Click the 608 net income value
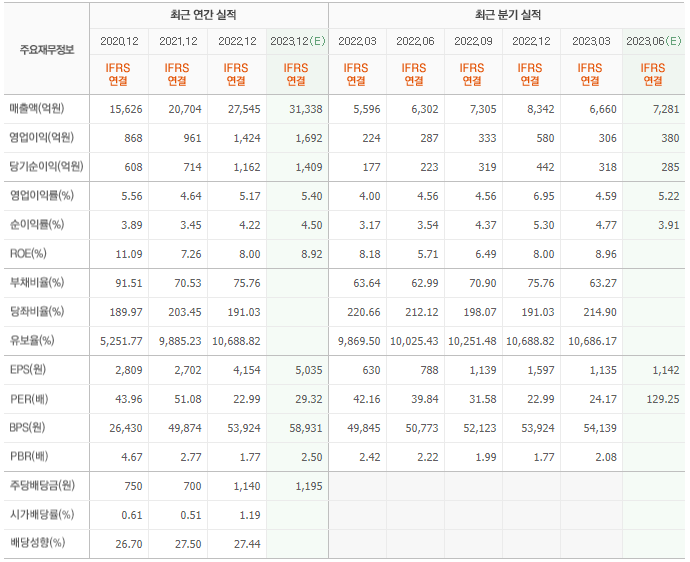Viewport: 690px width, 562px height. click(133, 167)
